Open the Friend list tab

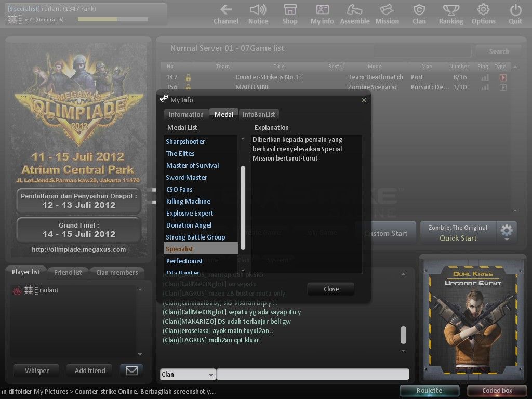(68, 272)
